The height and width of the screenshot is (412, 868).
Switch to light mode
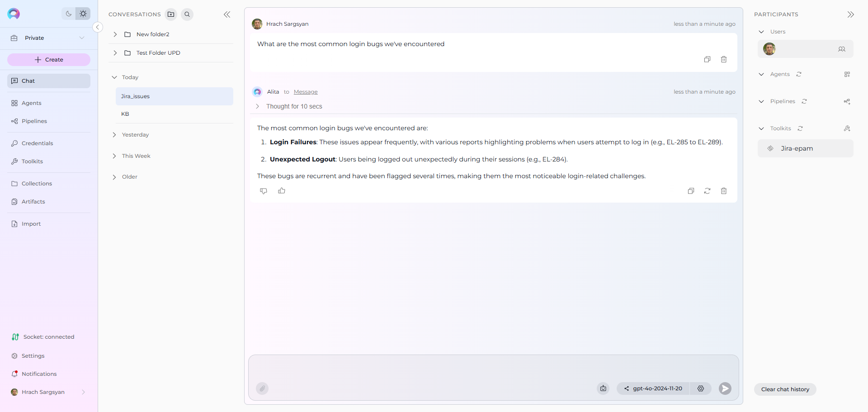pyautogui.click(x=83, y=14)
